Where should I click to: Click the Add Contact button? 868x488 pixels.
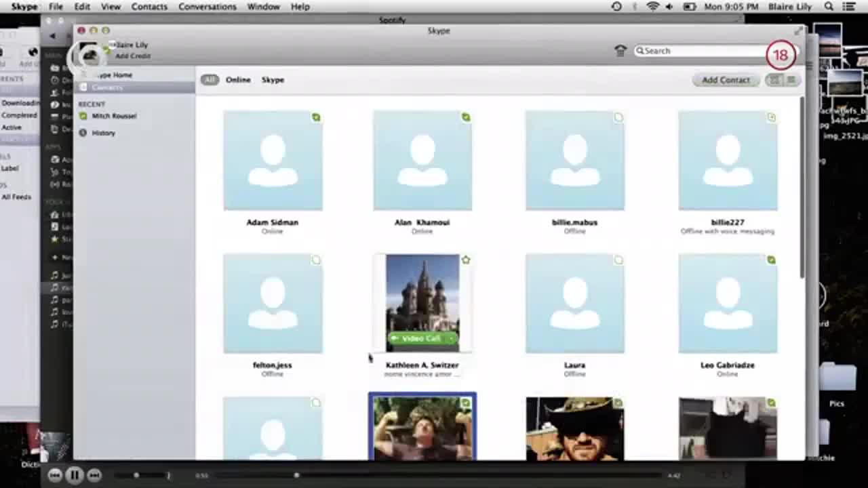pyautogui.click(x=726, y=80)
